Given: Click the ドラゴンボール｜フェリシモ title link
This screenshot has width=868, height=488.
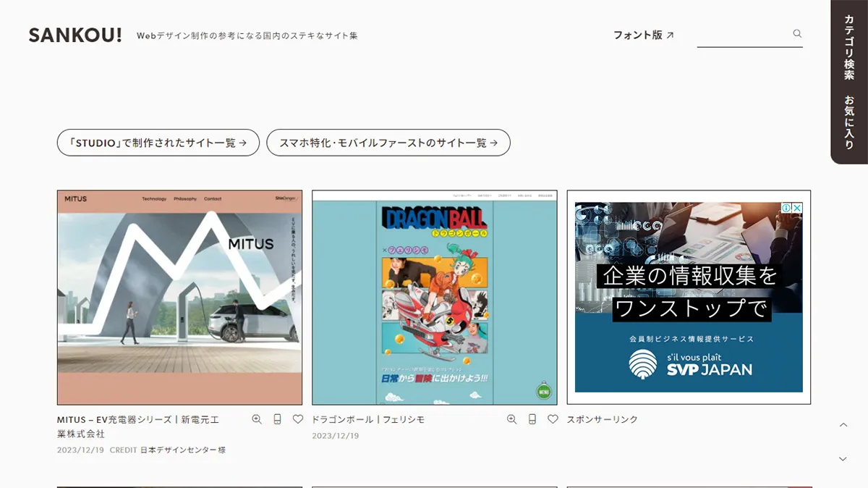Looking at the screenshot, I should pyautogui.click(x=369, y=419).
